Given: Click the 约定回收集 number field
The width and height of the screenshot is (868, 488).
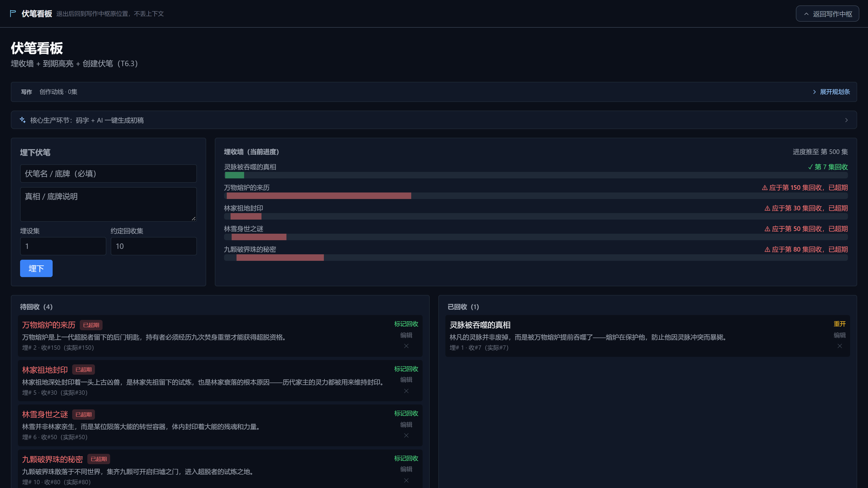Looking at the screenshot, I should (x=154, y=246).
